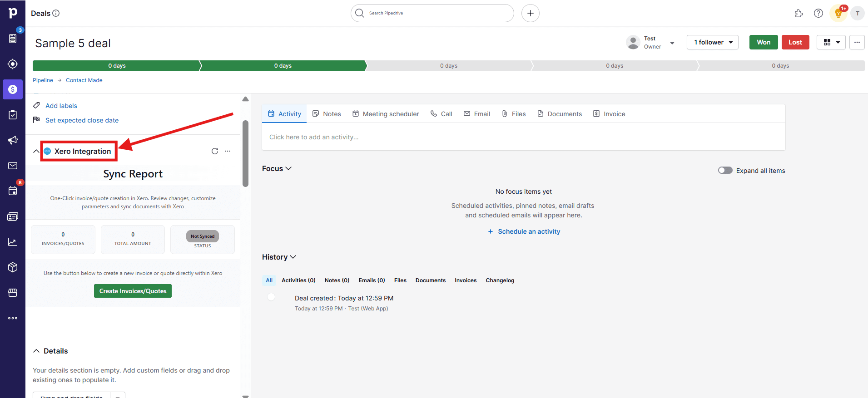
Task: Click the left panel scrollbar thumb
Action: [x=245, y=153]
